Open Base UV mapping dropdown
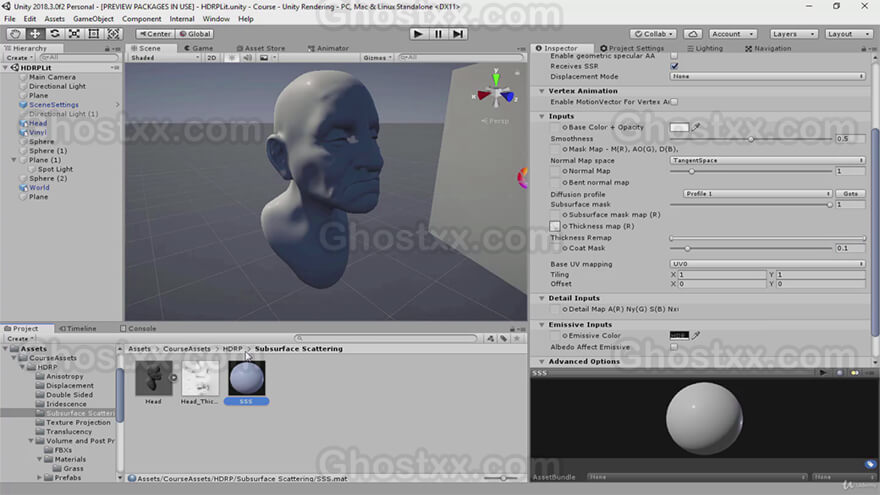Screen dimensions: 880x495 [767, 264]
